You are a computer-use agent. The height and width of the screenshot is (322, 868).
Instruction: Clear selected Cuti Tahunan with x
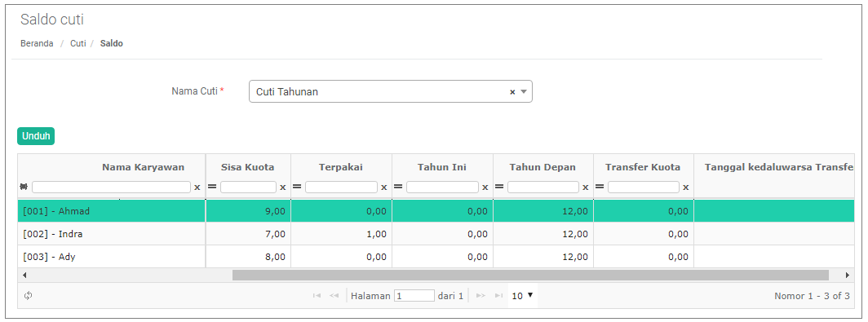(x=512, y=92)
